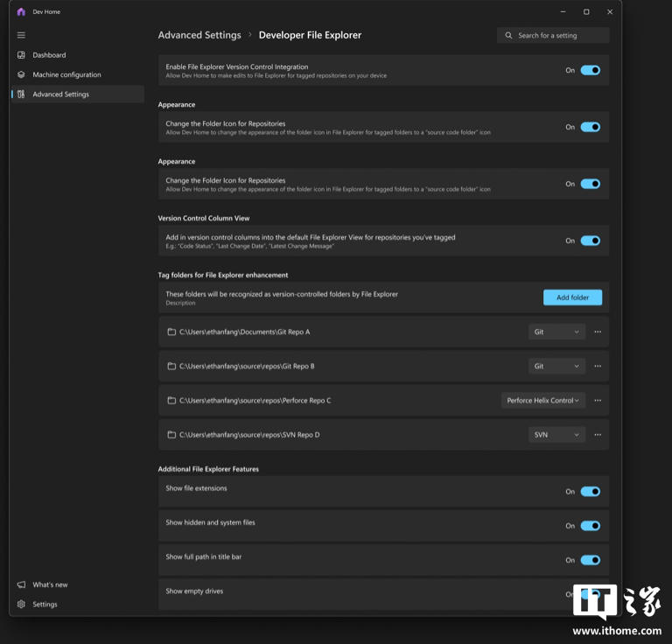Image resolution: width=672 pixels, height=644 pixels.
Task: Disable File Explorer Version Control Integration toggle
Action: (591, 70)
